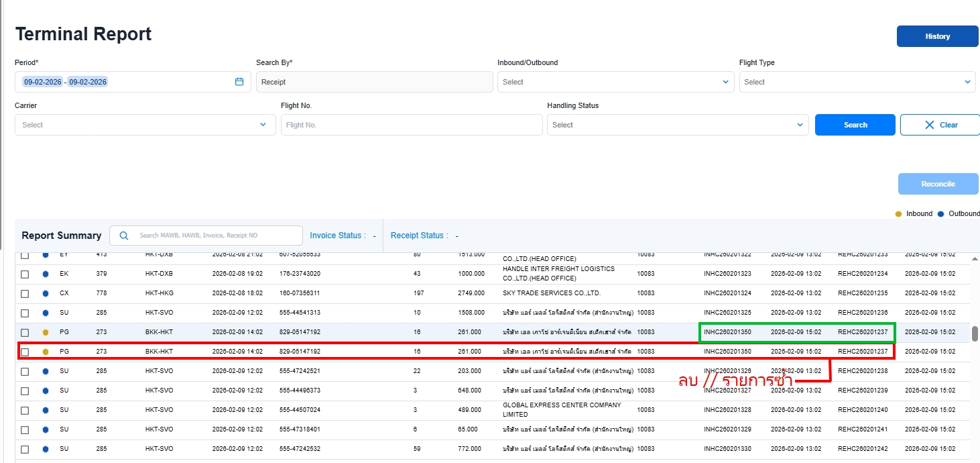Click the blue status dot on EK 379 row
Screen dimensions: 980x463
pos(46,274)
